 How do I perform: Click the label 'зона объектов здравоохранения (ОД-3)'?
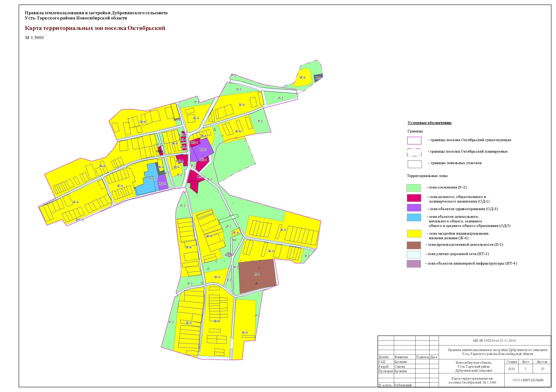(464, 209)
